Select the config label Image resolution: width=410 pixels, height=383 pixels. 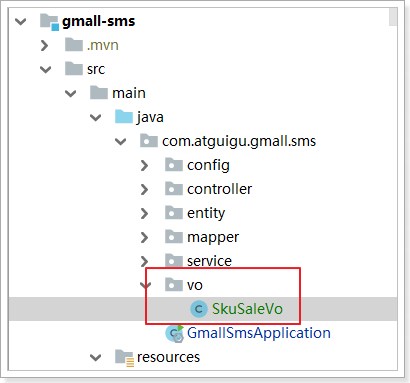click(x=208, y=166)
